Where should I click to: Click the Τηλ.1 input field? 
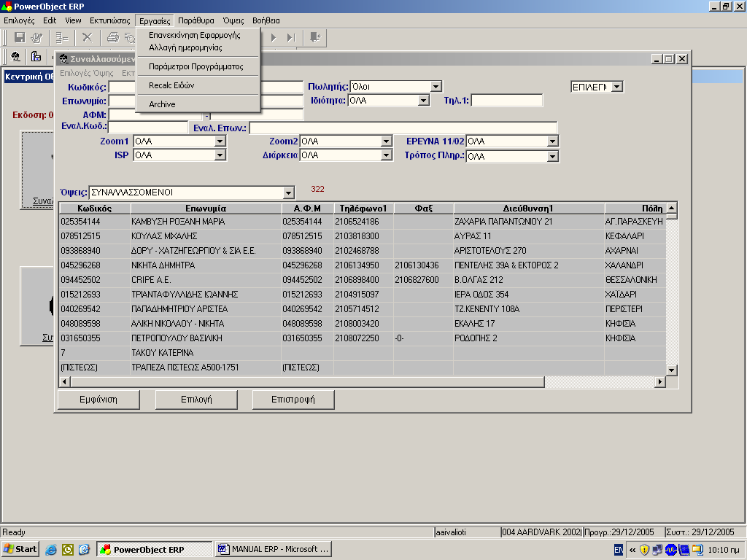tap(506, 101)
